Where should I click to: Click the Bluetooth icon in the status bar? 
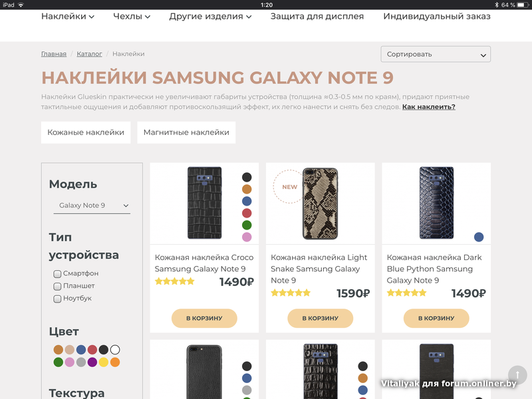[495, 5]
